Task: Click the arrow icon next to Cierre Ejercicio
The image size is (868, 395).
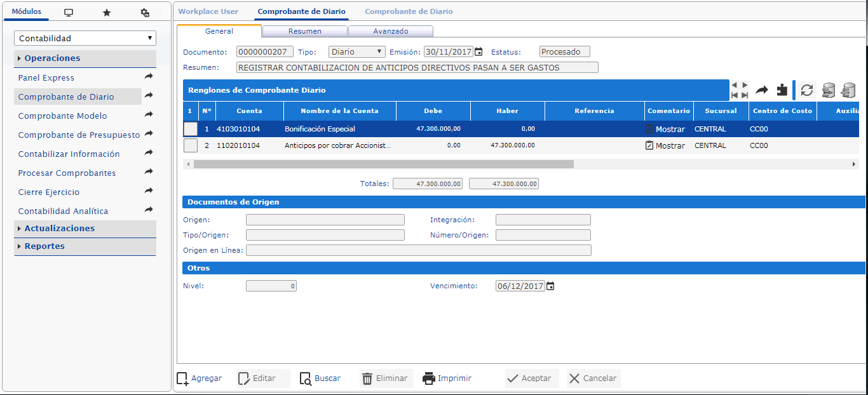Action: point(149,191)
